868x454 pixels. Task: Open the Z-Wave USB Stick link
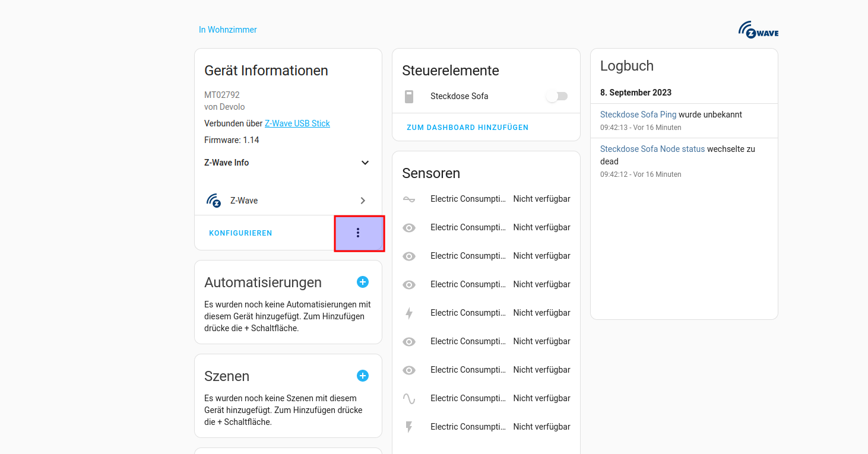pos(297,123)
